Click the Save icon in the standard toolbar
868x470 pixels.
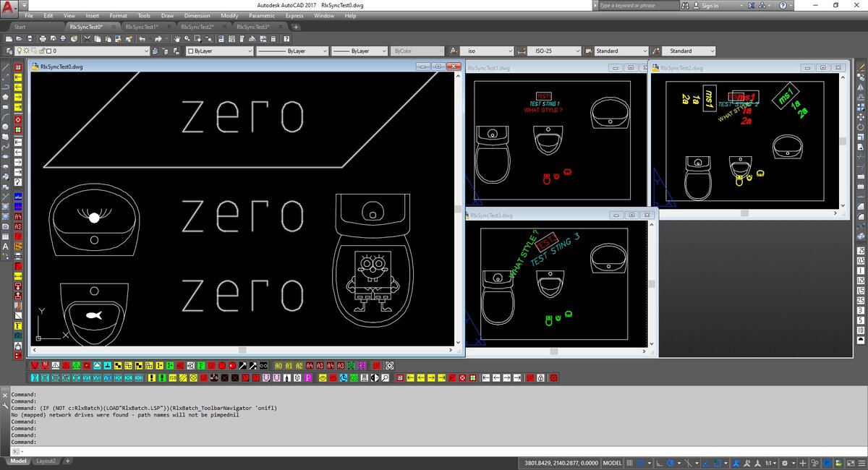[x=30, y=38]
